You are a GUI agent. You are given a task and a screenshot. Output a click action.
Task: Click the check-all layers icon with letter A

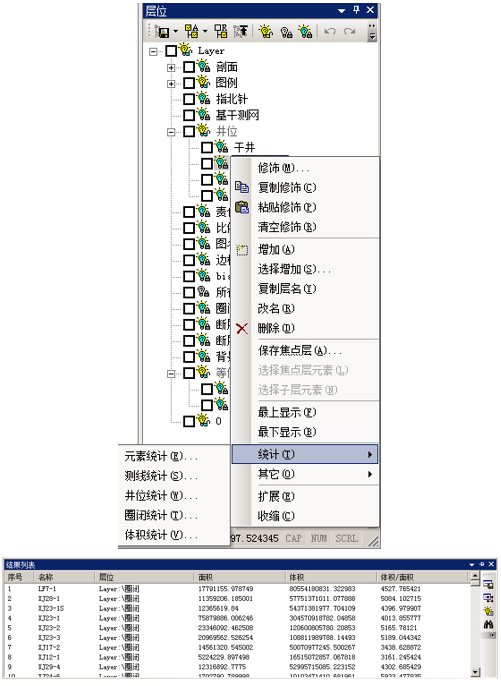192,32
